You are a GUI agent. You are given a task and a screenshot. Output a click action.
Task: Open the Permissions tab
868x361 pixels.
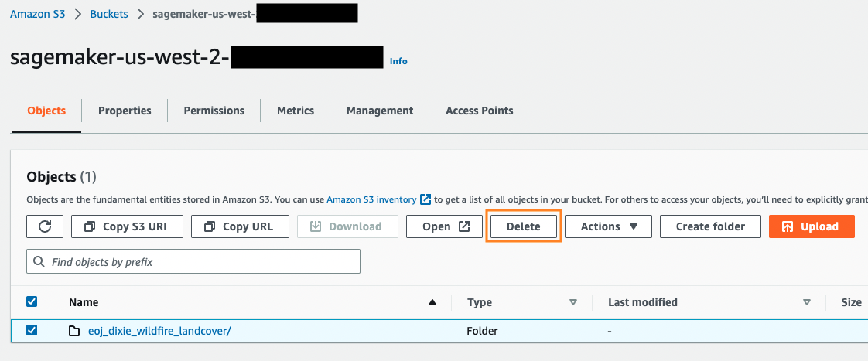(214, 111)
